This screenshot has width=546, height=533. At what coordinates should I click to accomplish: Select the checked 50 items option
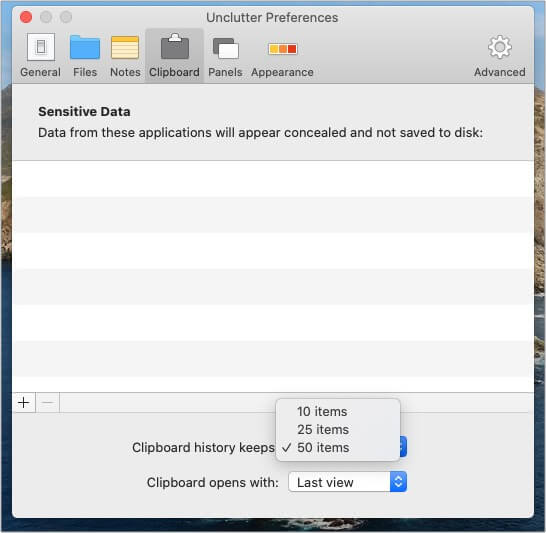click(337, 448)
